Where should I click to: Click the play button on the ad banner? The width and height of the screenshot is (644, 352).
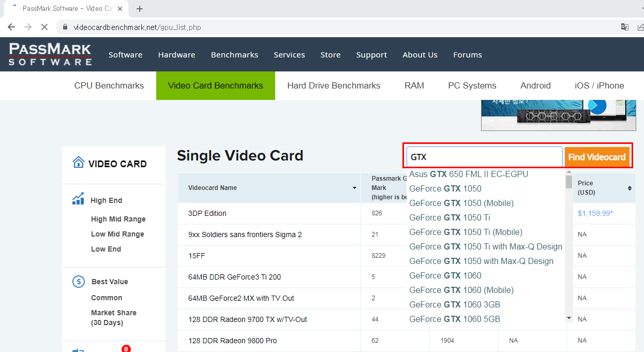click(x=597, y=106)
